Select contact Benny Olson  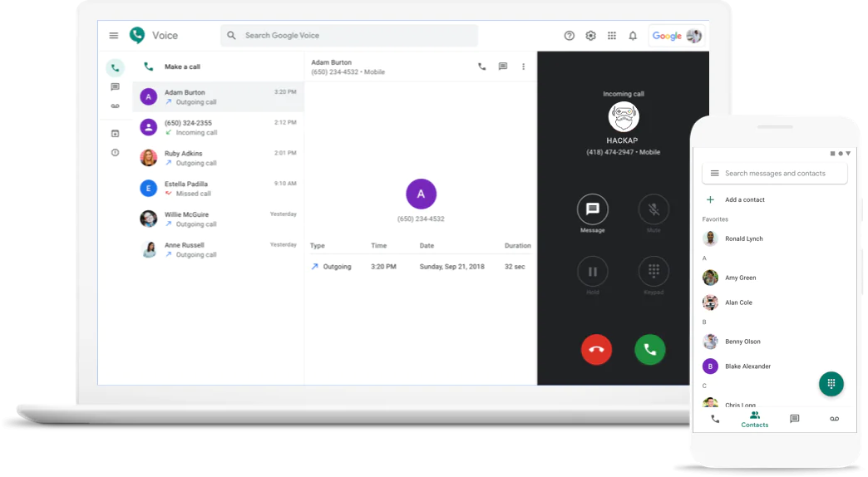[775, 342]
